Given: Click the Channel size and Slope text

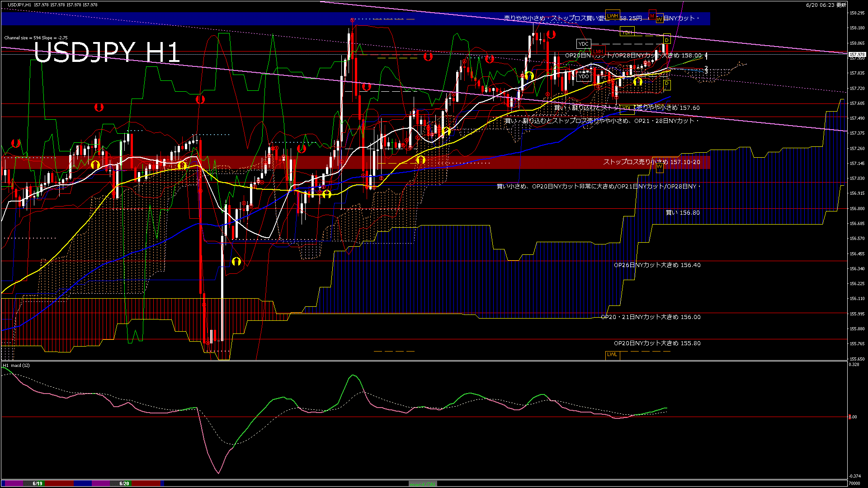Looking at the screenshot, I should 36,38.
